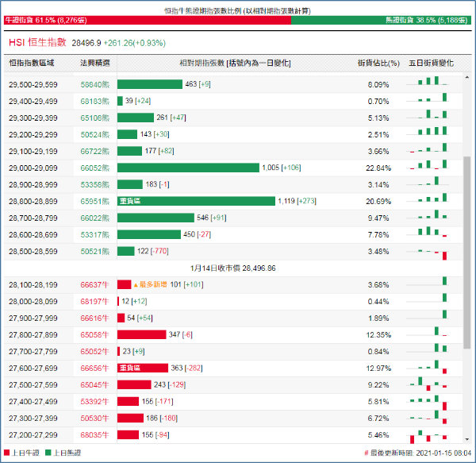Open the 50530 bull certificate link
Image resolution: width=476 pixels, height=463 pixels.
click(x=94, y=419)
